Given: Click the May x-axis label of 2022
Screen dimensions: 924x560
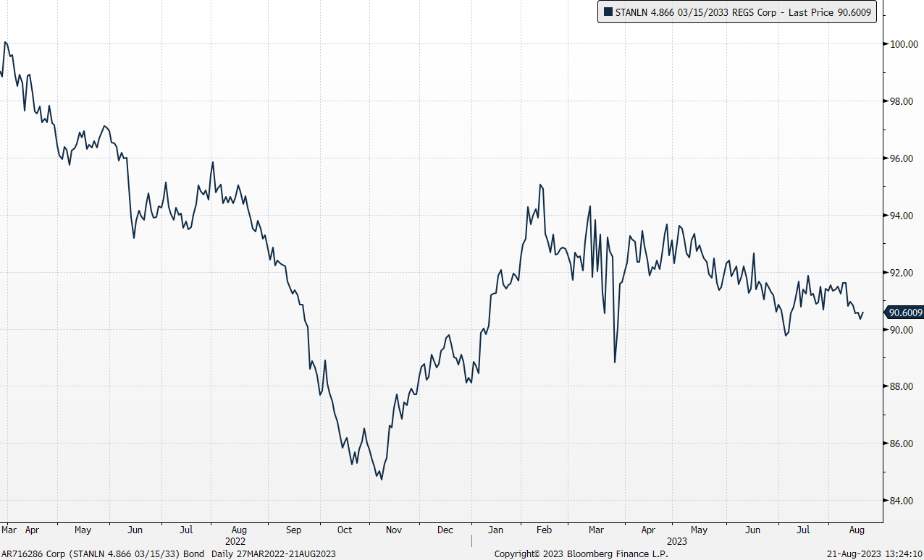Looking at the screenshot, I should (83, 530).
